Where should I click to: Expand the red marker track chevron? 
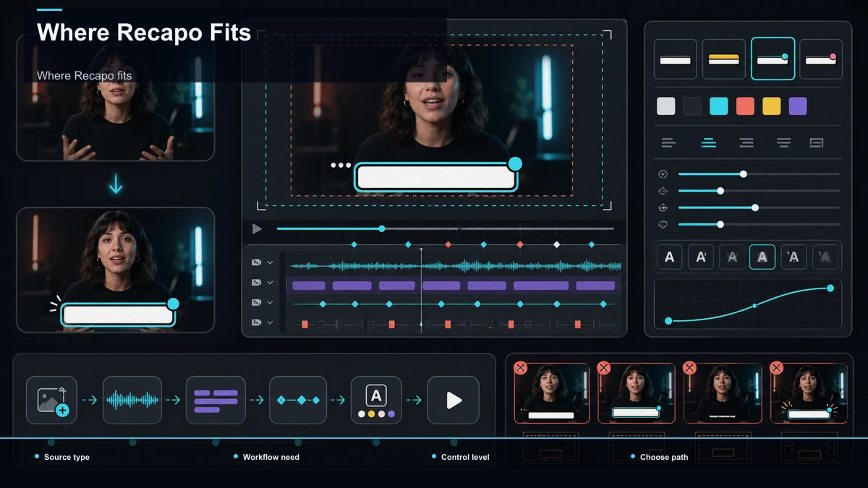pyautogui.click(x=271, y=322)
